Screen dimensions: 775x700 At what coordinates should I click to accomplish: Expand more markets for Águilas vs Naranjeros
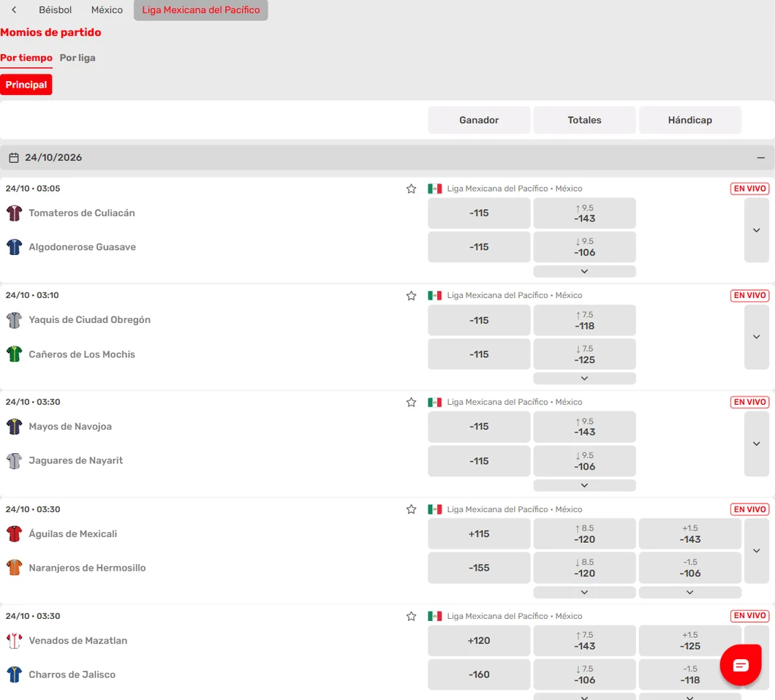[x=756, y=551]
